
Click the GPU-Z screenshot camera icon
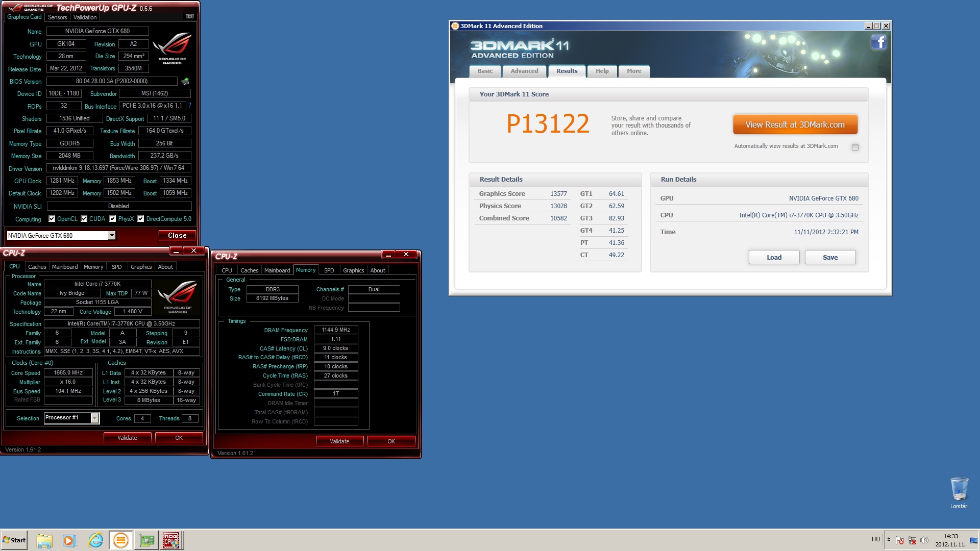[x=189, y=16]
